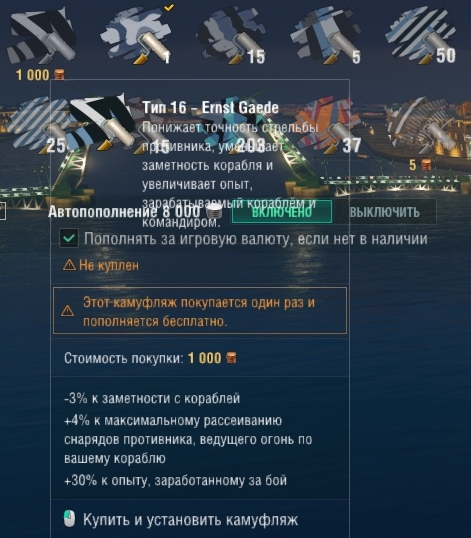Pick the light striped camouflage with count 25
Image resolution: width=471 pixels, height=538 pixels.
click(38, 125)
